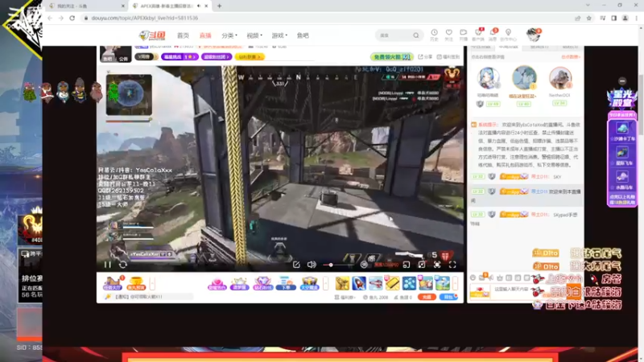
Task: Collapse the 星光殿堂 side widget with minus
Action: [x=622, y=81]
